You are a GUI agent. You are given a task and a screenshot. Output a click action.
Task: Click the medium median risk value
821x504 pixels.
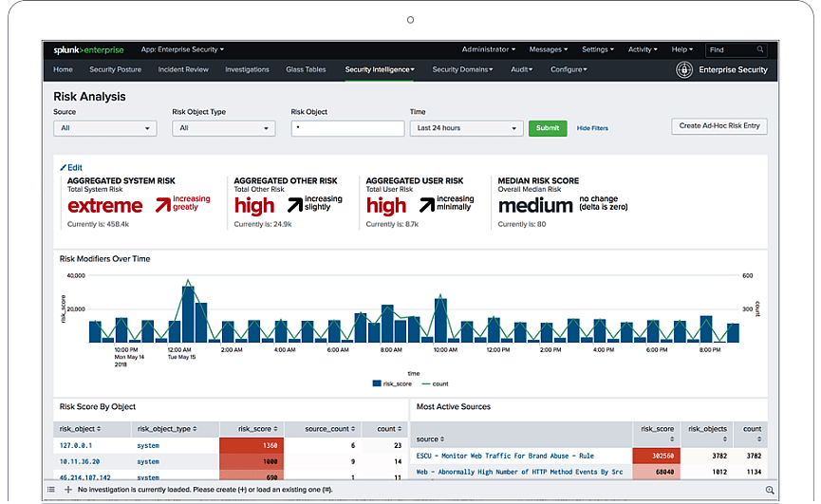(535, 206)
